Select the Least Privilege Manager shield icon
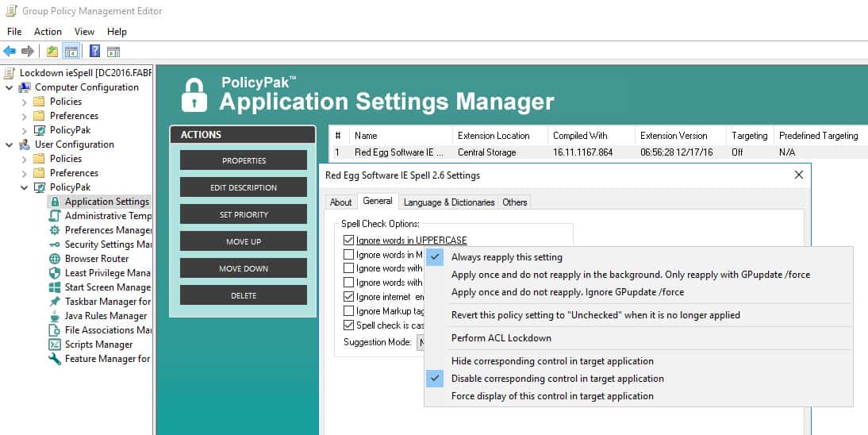 pyautogui.click(x=55, y=273)
